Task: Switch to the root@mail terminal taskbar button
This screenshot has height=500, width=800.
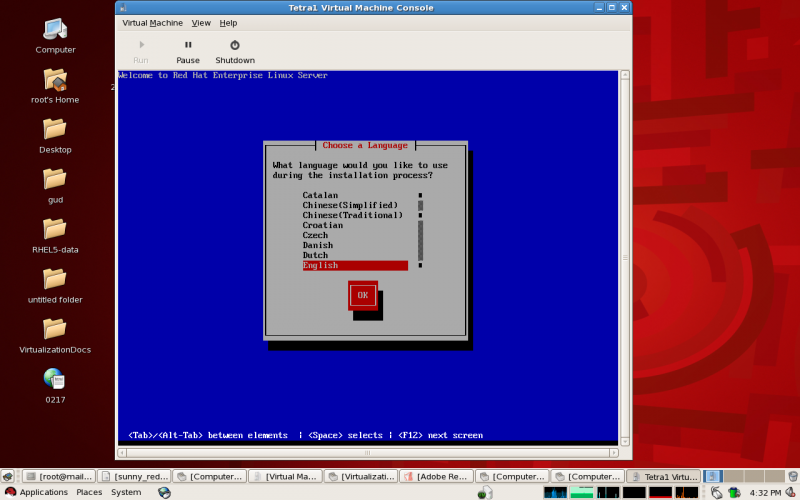Action: pos(59,477)
